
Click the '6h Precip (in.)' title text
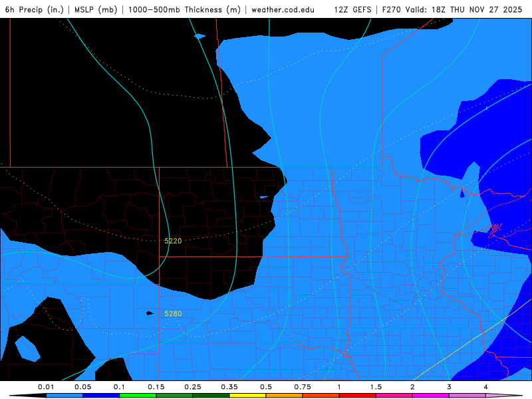pyautogui.click(x=35, y=9)
